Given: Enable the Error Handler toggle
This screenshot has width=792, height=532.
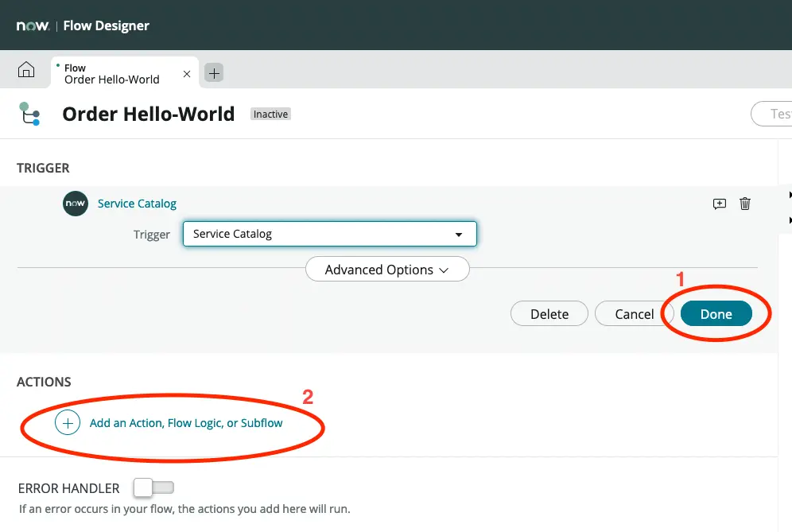Looking at the screenshot, I should click(x=153, y=487).
